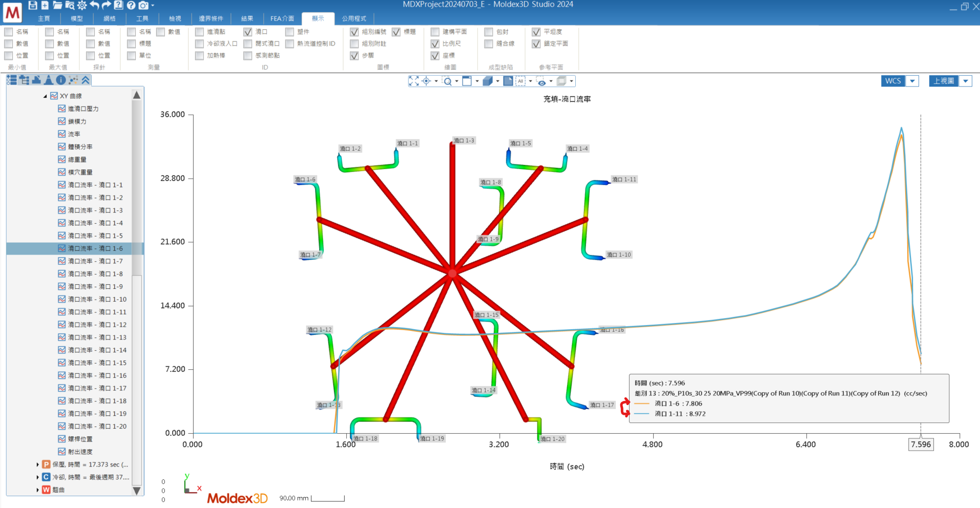The height and width of the screenshot is (508, 980).
Task: Click the double chevron collapse icon
Action: coord(86,80)
